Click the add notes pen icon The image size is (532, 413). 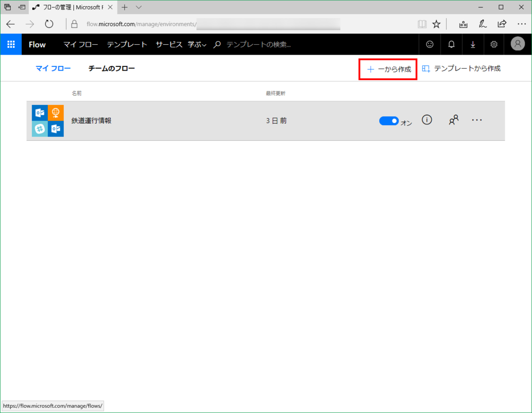click(x=483, y=24)
